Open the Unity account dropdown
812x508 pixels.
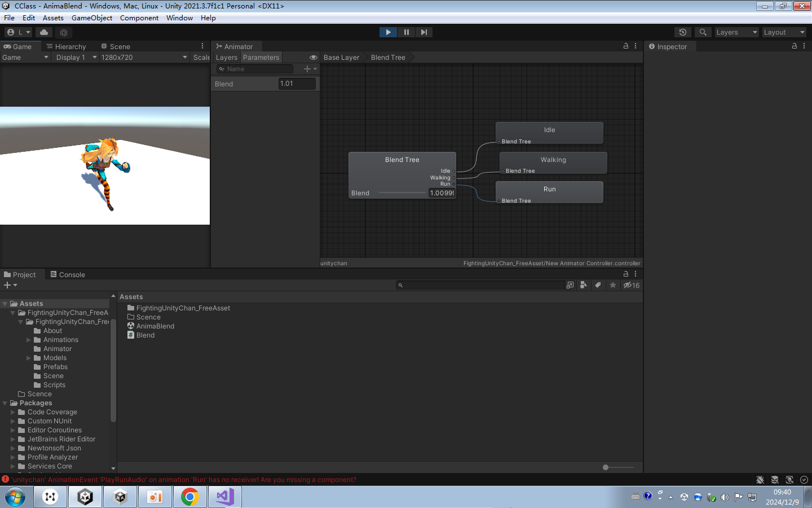19,32
